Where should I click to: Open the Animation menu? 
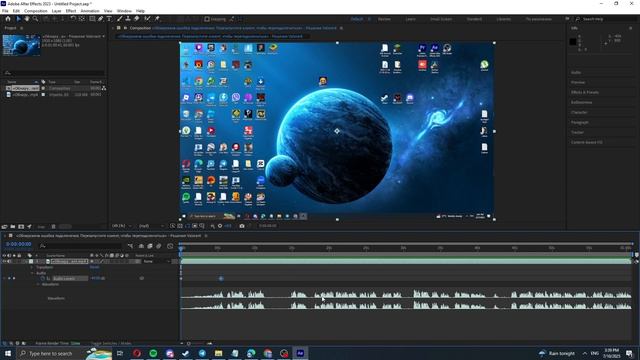click(90, 11)
